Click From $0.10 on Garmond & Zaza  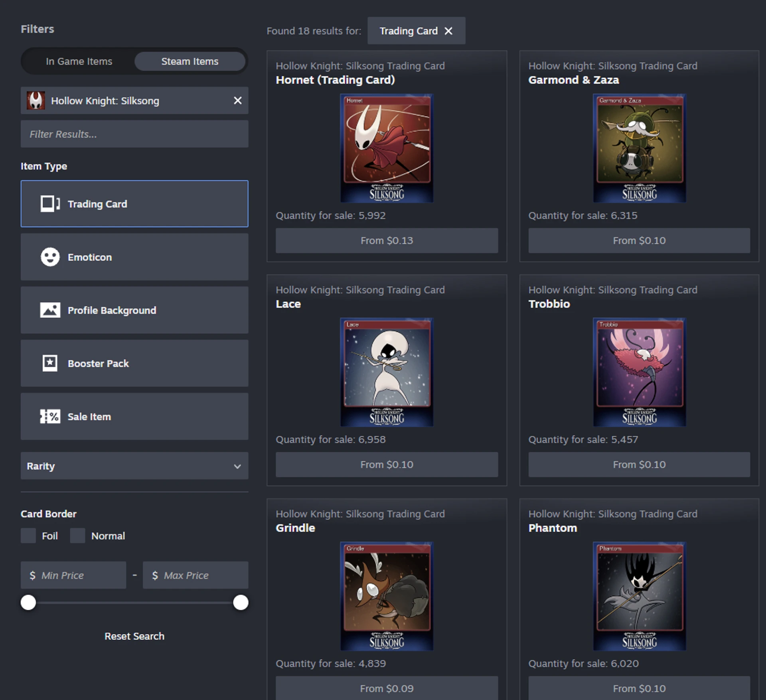pos(639,241)
